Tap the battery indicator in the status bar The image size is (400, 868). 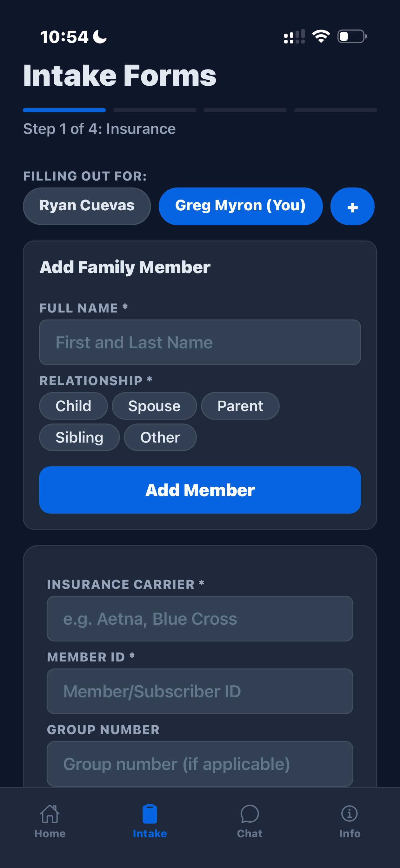tap(350, 36)
